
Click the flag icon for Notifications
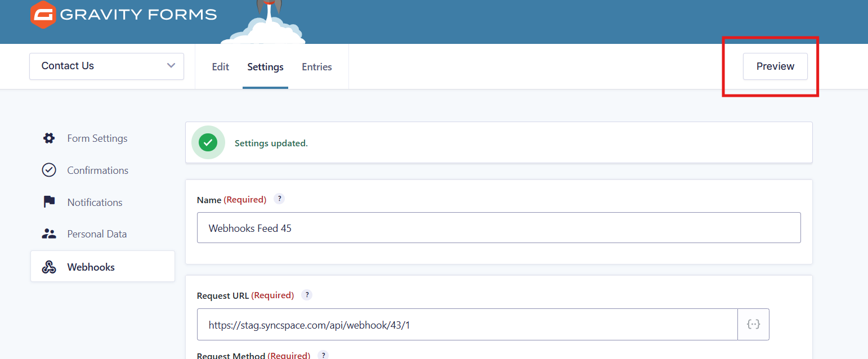49,202
